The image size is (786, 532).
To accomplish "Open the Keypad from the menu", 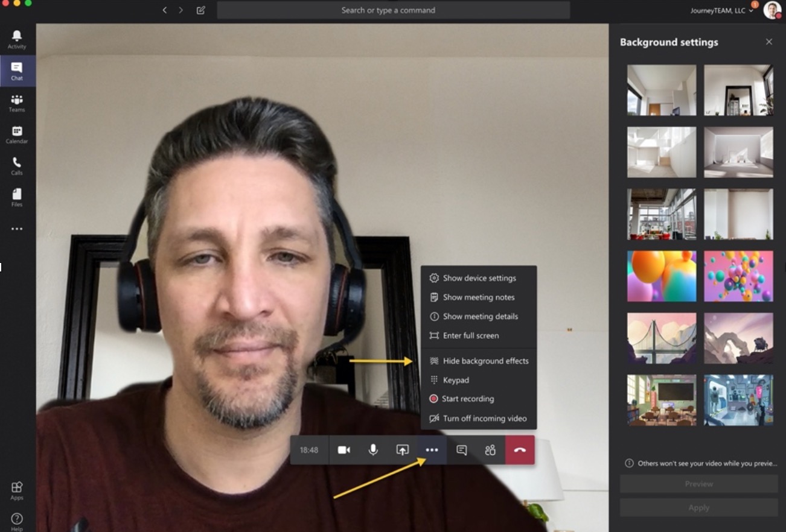I will click(479, 381).
